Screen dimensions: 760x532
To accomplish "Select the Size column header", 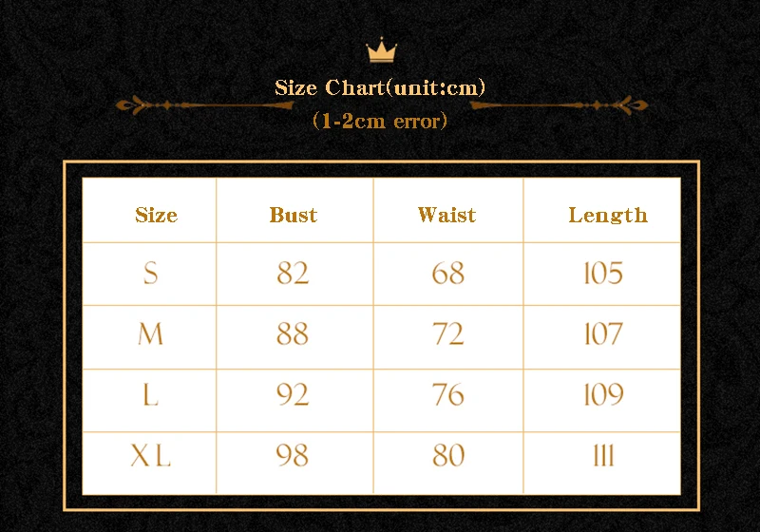I will pos(156,215).
